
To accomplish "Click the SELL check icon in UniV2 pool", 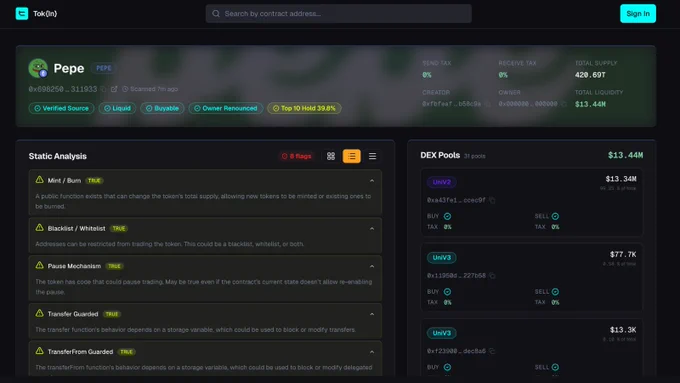I will (555, 216).
